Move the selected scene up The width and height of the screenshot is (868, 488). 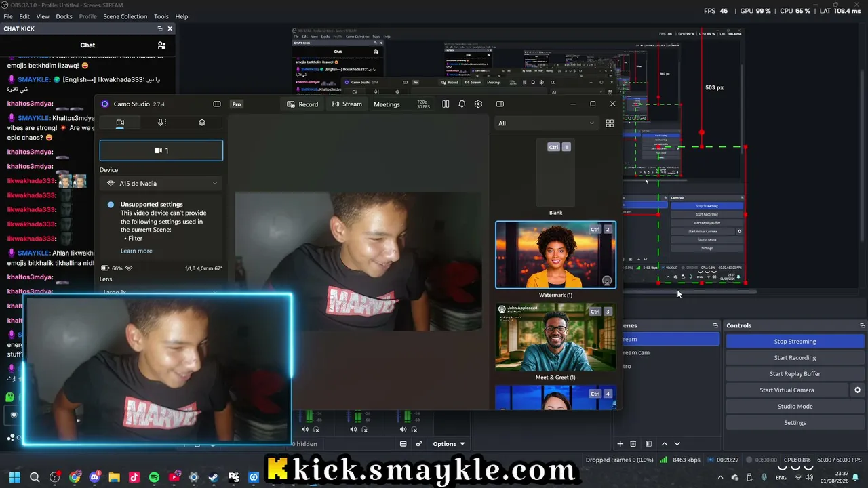pyautogui.click(x=665, y=444)
